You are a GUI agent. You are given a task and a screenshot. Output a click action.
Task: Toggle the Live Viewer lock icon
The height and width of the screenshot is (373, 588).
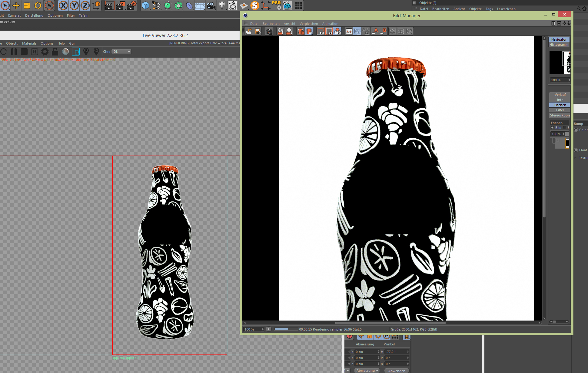coord(55,52)
